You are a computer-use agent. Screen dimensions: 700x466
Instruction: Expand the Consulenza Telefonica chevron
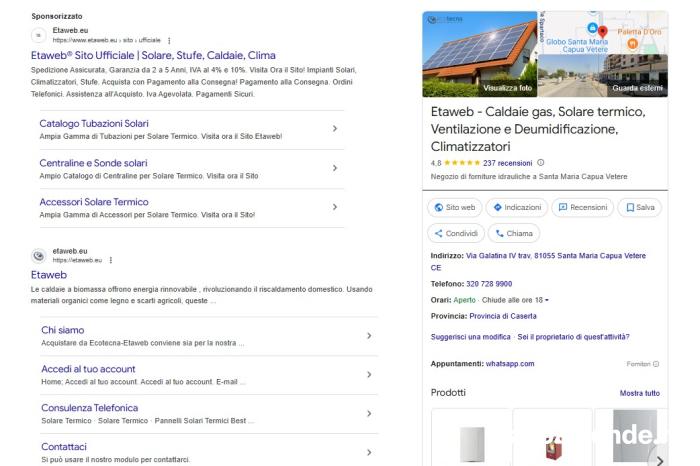369,414
